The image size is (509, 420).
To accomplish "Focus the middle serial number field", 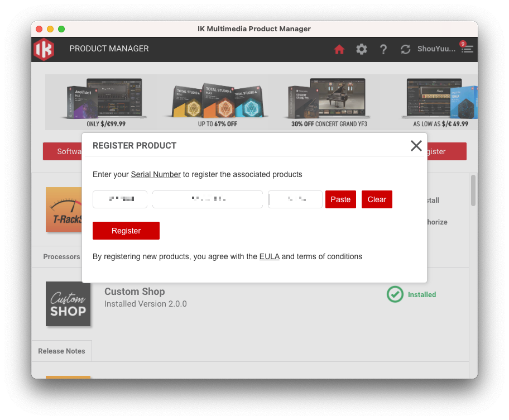I will [208, 199].
